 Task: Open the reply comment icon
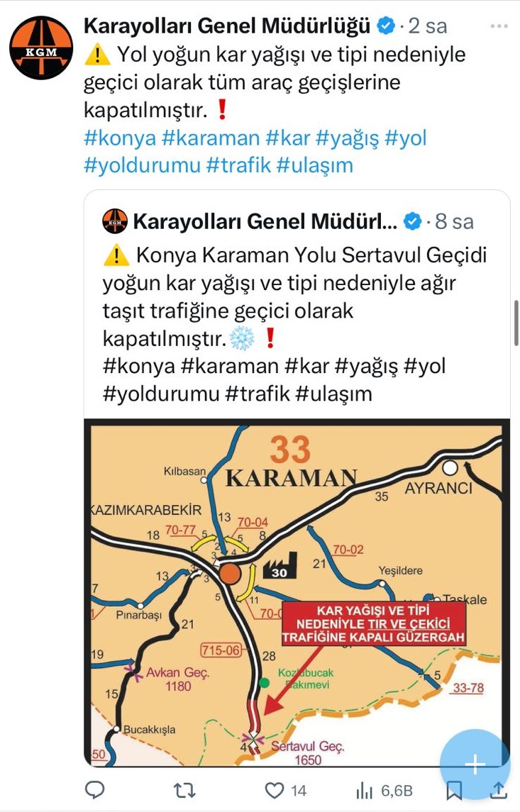[x=95, y=790]
